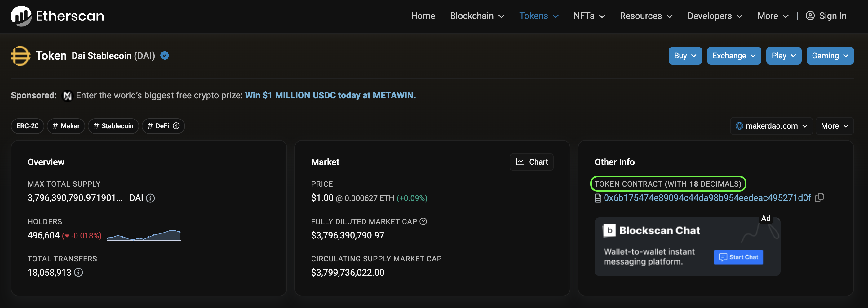The width and height of the screenshot is (868, 308).
Task: Click the Etherscan logo icon
Action: 21,16
